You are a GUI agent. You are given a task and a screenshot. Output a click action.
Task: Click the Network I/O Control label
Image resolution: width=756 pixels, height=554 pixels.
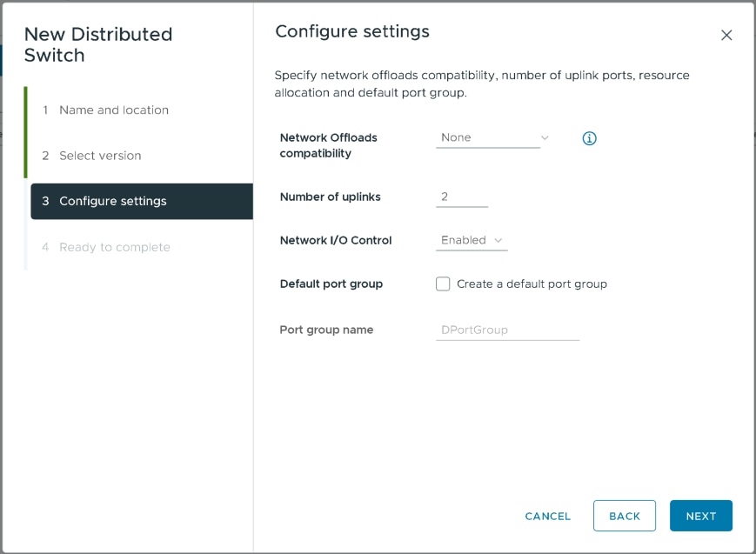click(x=336, y=240)
